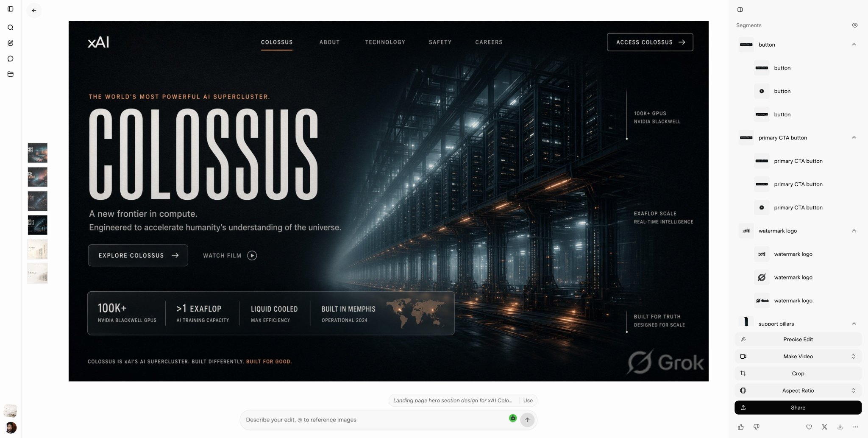Collapse the button segment group
Viewport: 868px width, 438px height.
854,45
